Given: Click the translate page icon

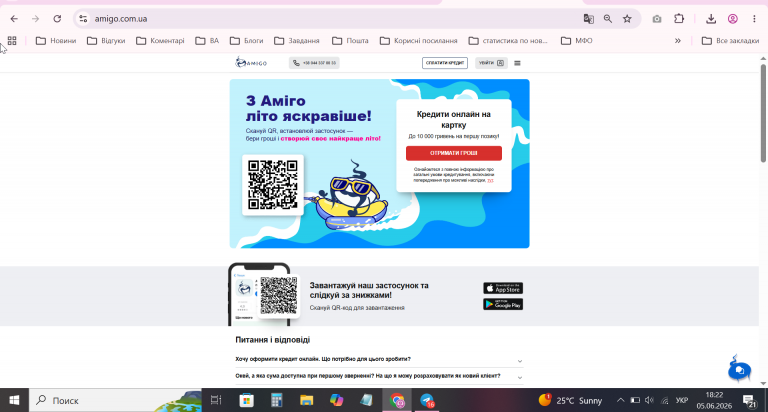Looking at the screenshot, I should click(x=588, y=19).
